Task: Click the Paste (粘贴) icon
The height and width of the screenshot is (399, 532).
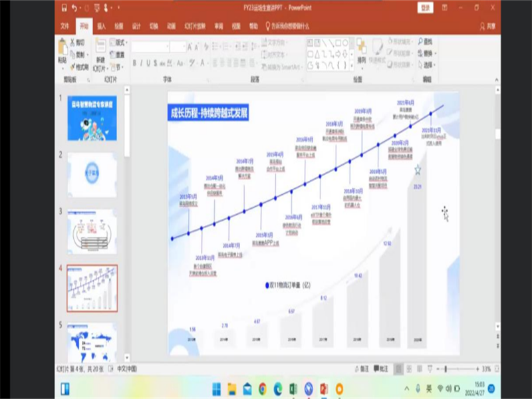Action: (x=63, y=50)
